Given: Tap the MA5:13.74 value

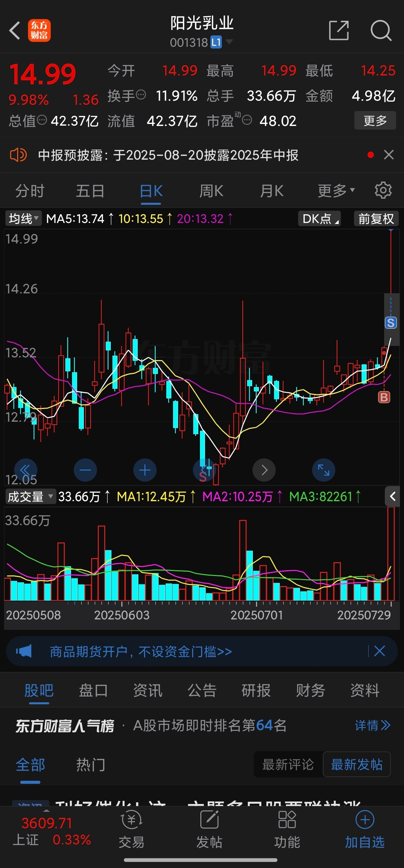Looking at the screenshot, I should tap(75, 219).
